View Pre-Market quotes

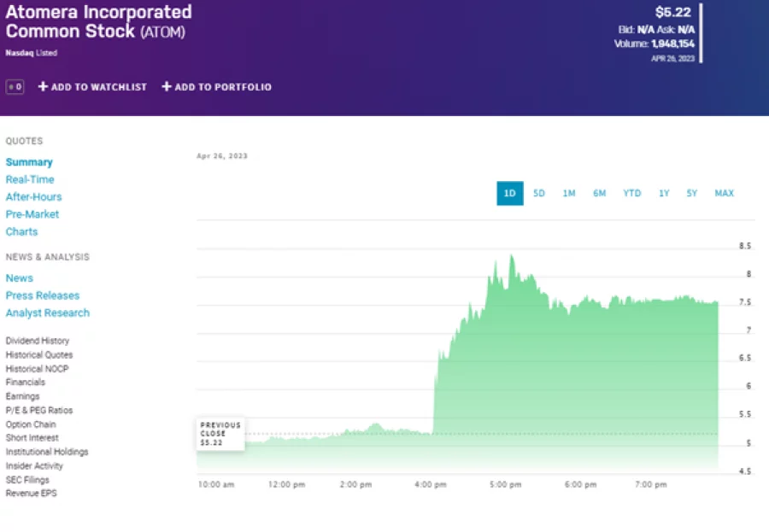click(32, 214)
